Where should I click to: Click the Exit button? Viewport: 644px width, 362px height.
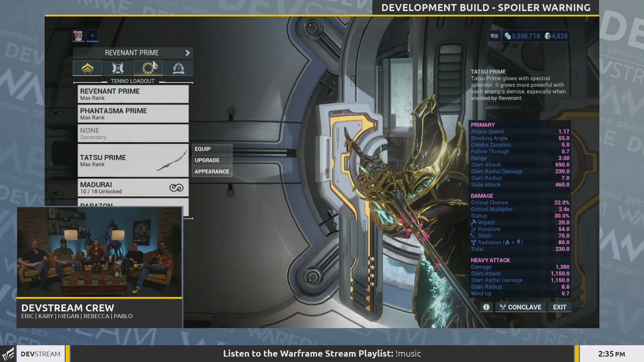coord(559,307)
